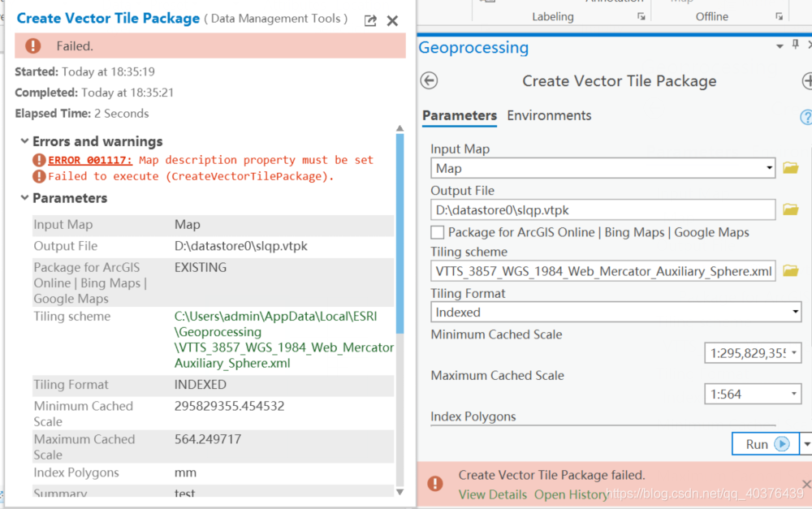Pin the Geoprocessing pane with auto-hide icon

[x=794, y=45]
